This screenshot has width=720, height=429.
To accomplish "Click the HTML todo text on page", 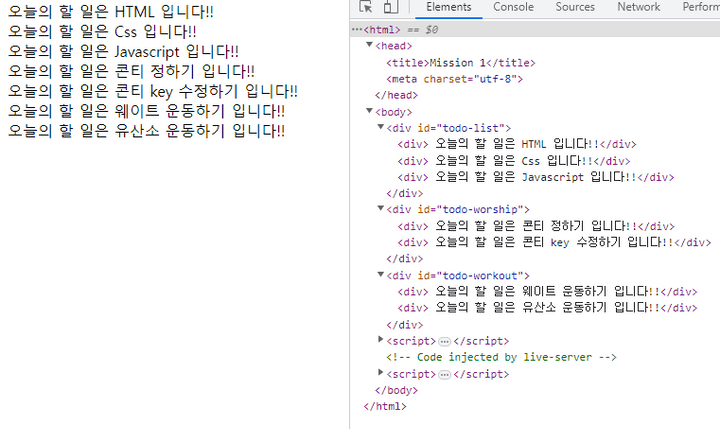I will coord(110,13).
